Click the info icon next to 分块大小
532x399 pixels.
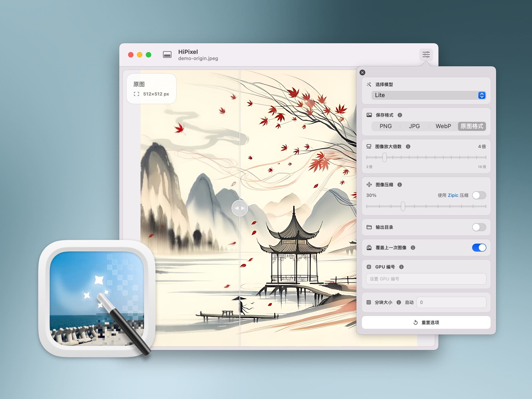(399, 302)
